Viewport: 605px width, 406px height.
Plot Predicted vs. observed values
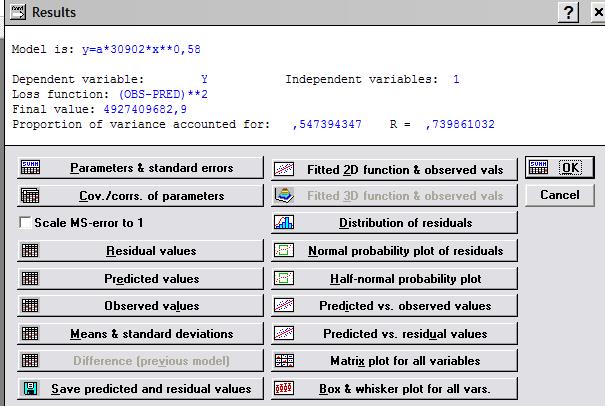pos(393,306)
